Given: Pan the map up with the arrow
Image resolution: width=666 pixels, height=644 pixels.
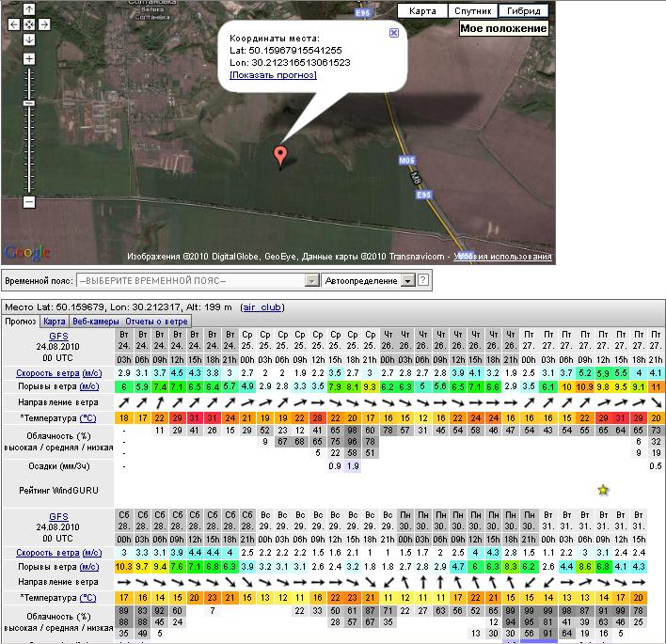Looking at the screenshot, I should [x=29, y=8].
